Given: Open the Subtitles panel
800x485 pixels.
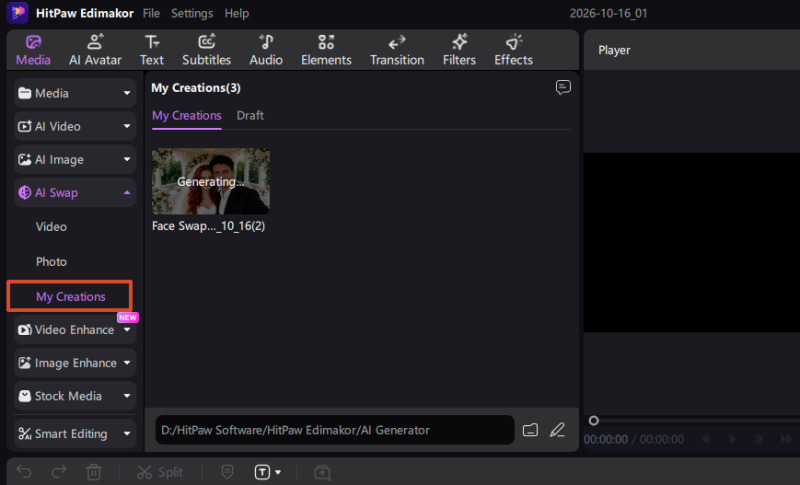Looking at the screenshot, I should (207, 50).
